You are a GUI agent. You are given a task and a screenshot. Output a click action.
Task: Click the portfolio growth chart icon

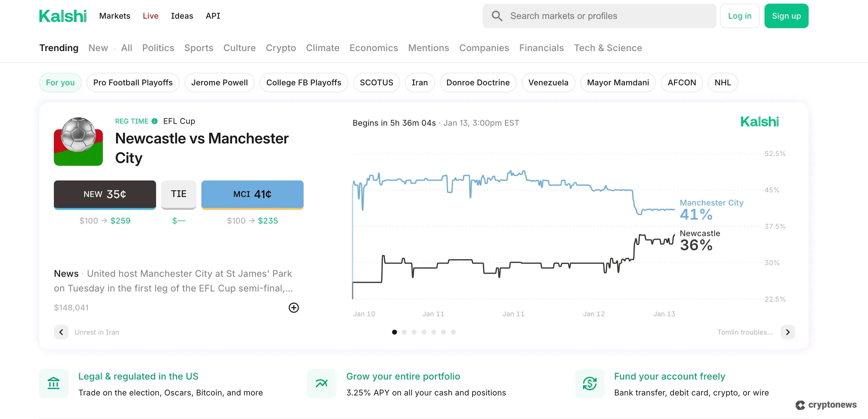(x=321, y=383)
